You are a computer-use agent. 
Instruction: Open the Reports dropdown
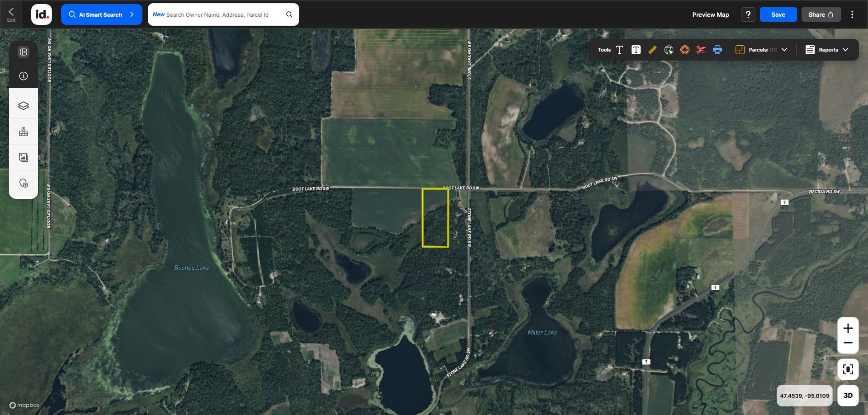827,50
